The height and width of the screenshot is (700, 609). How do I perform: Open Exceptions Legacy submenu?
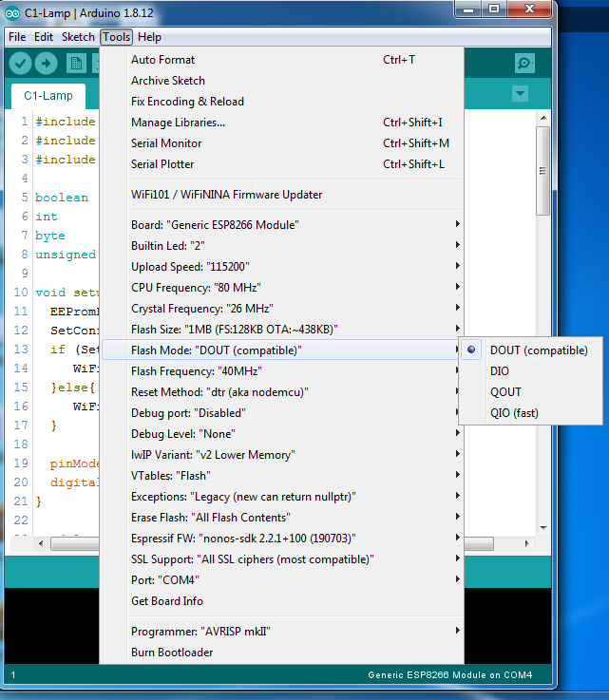coord(282,497)
